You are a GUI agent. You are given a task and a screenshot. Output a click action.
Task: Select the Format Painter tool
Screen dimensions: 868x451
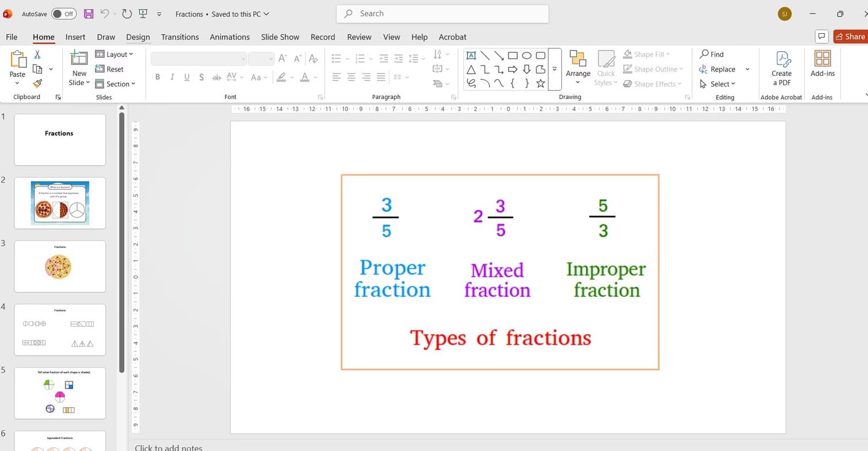pos(38,84)
